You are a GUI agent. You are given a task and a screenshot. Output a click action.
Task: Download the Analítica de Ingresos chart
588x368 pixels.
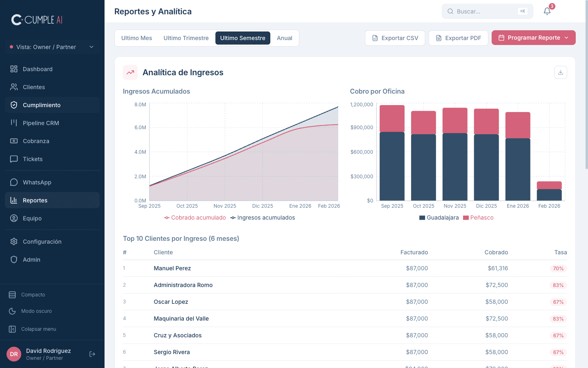point(560,72)
